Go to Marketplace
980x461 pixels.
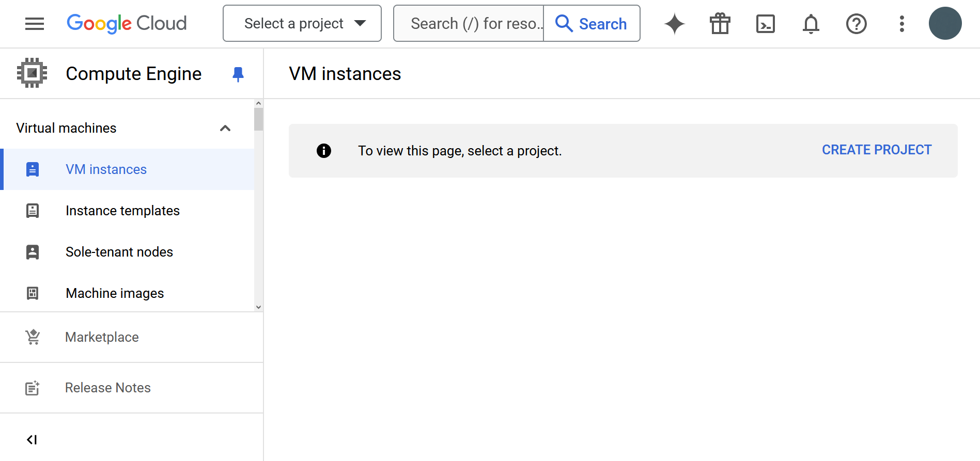pos(131,337)
